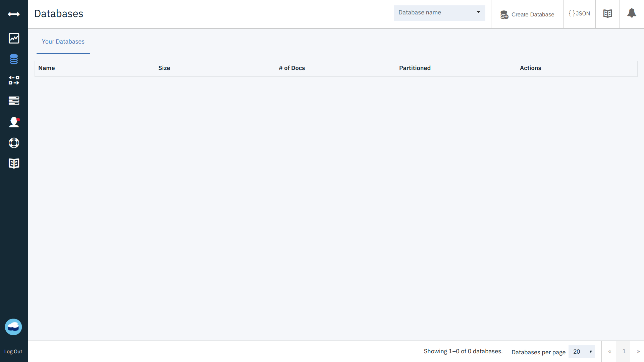Click the Log Out link
644x362 pixels.
pyautogui.click(x=13, y=352)
